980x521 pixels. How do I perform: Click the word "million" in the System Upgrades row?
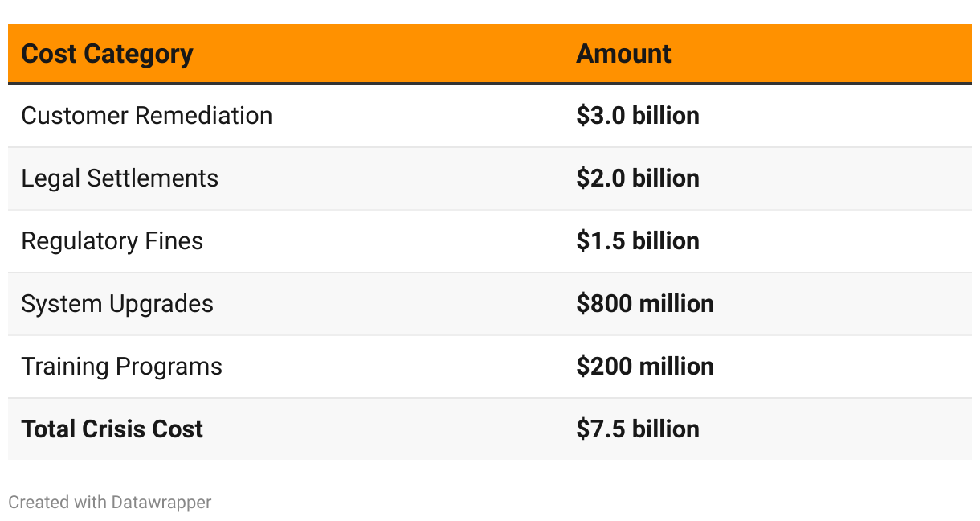tap(676, 304)
